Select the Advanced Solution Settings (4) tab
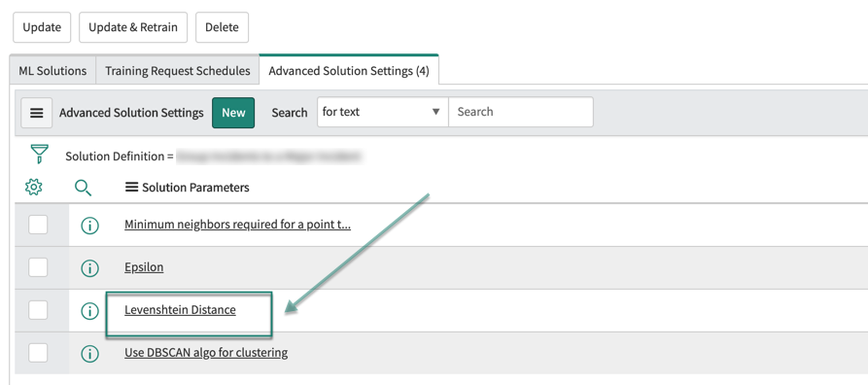 (x=349, y=71)
